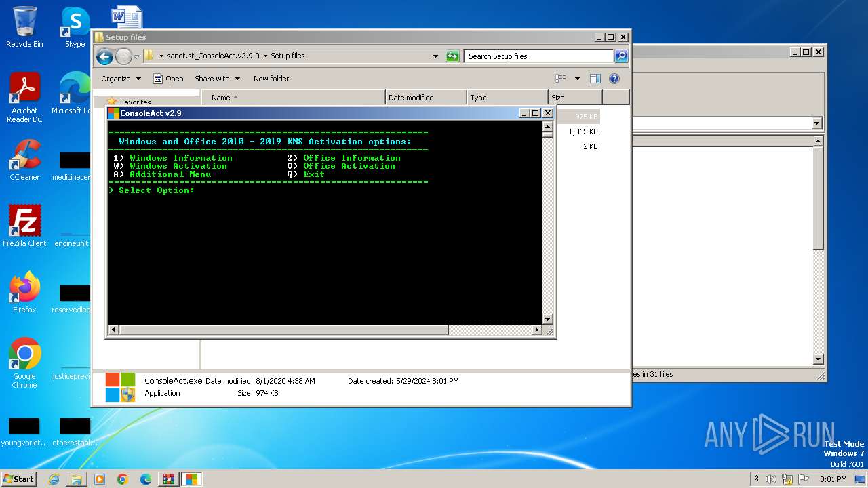
Task: Click the ConsoleAct.exe thumbnail in details pane
Action: 121,387
